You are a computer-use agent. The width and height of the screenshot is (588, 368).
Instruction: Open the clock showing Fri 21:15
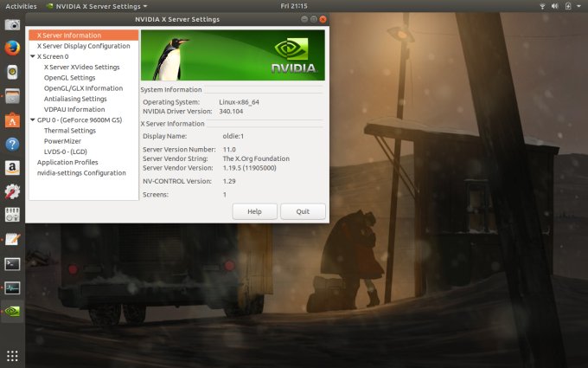point(294,6)
